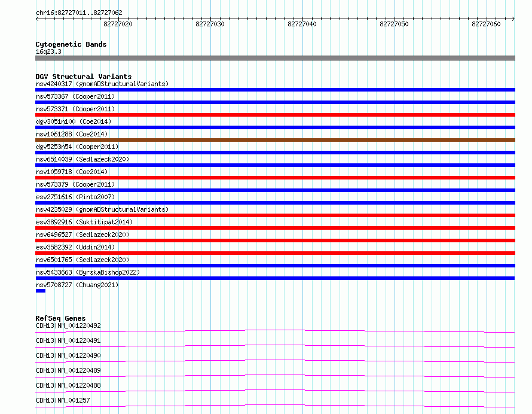Click ruler position 82727050
This screenshot has height=414, width=532.
(x=395, y=24)
